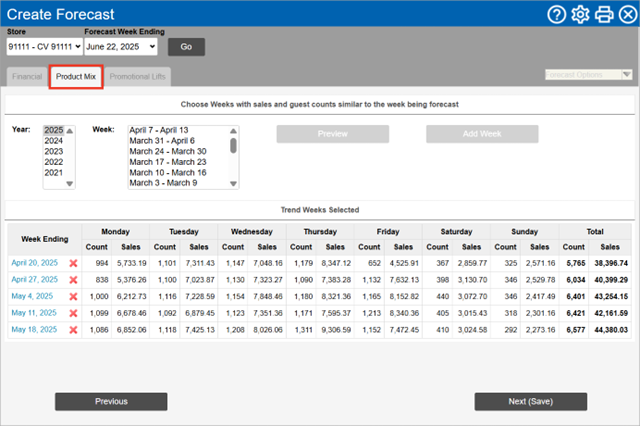Screen dimensions: 640x426
Task: Click the Add Week button
Action: [x=482, y=134]
